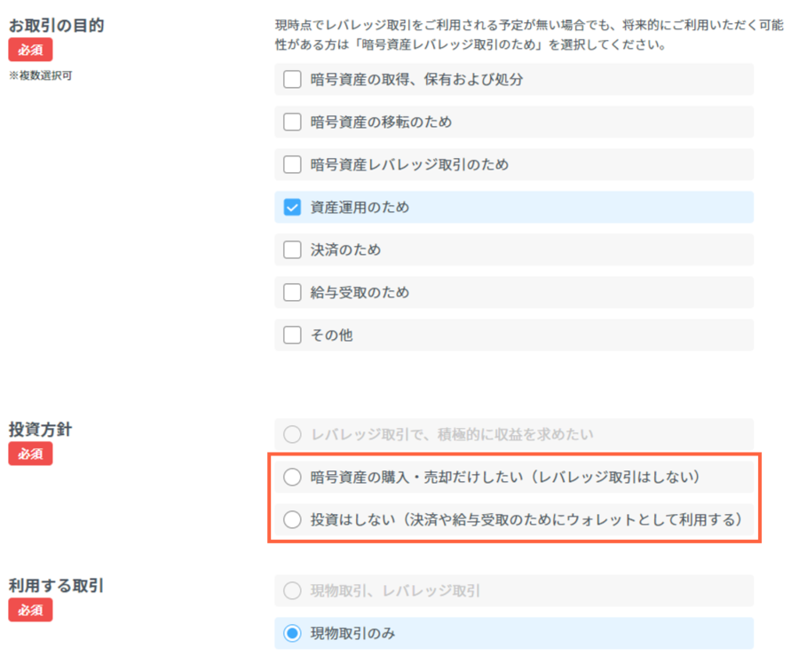Select the 投資はしない wallet-use radio option
The width and height of the screenshot is (799, 672).
pos(292,519)
